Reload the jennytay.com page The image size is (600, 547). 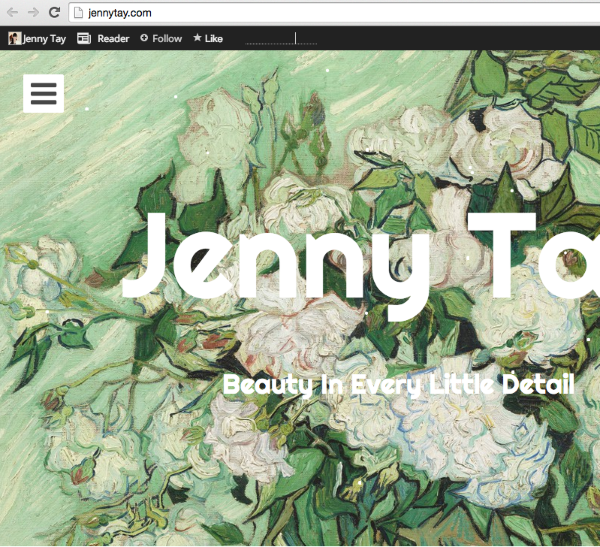(x=54, y=12)
